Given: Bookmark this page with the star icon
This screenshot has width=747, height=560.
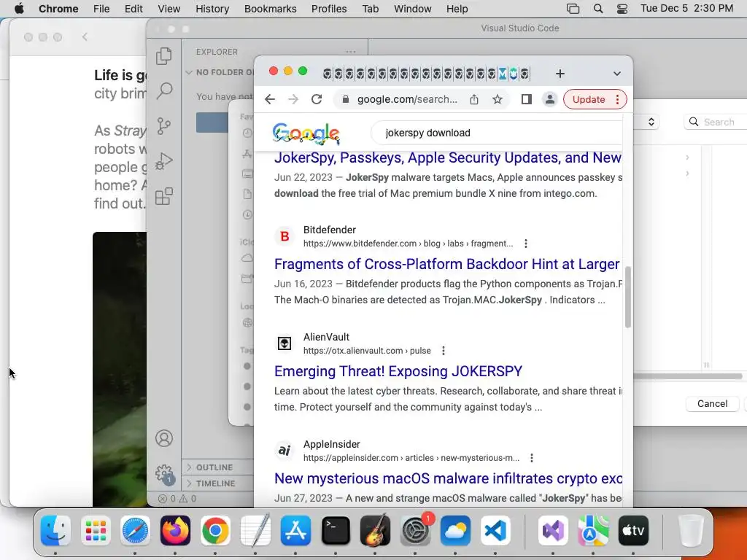Looking at the screenshot, I should point(498,99).
